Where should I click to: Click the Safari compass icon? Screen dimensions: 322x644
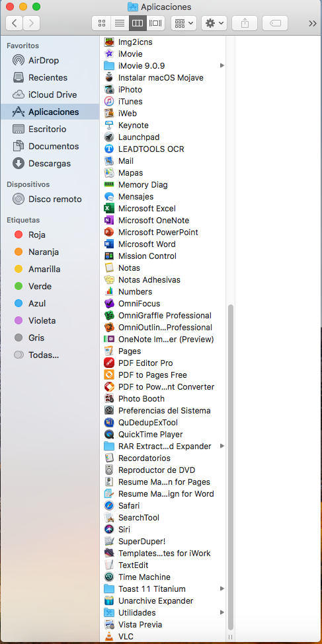[x=109, y=505]
